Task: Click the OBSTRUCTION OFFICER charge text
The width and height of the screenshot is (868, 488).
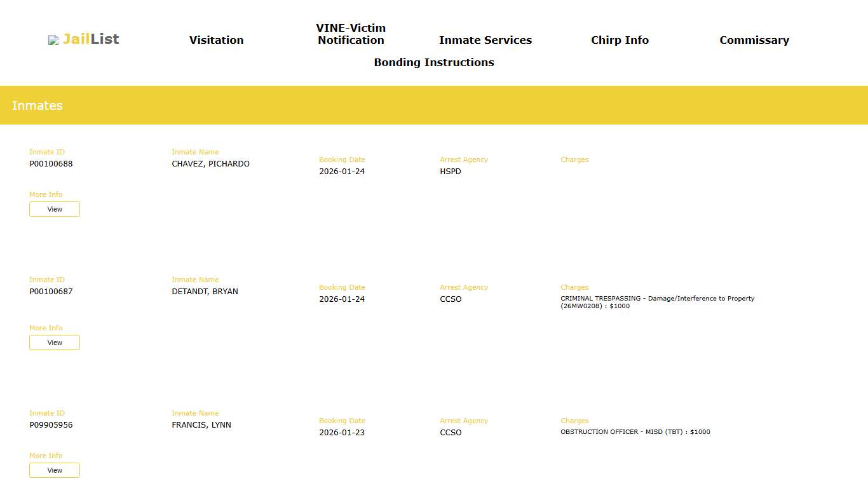Action: click(635, 432)
